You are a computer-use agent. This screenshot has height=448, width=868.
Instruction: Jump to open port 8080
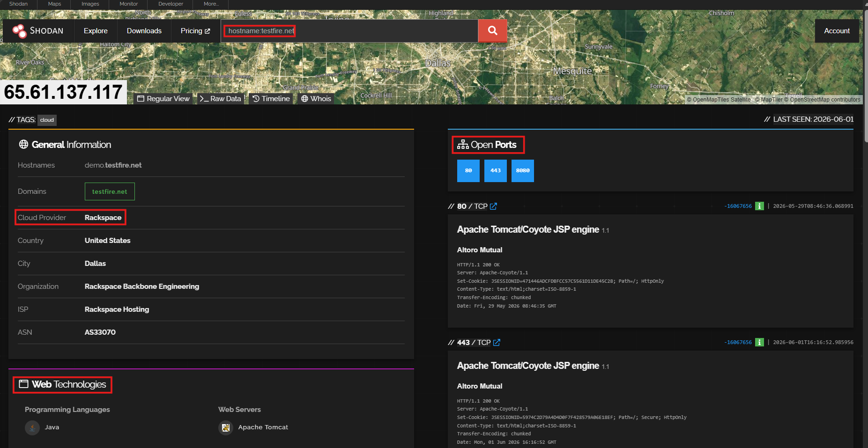pos(523,170)
